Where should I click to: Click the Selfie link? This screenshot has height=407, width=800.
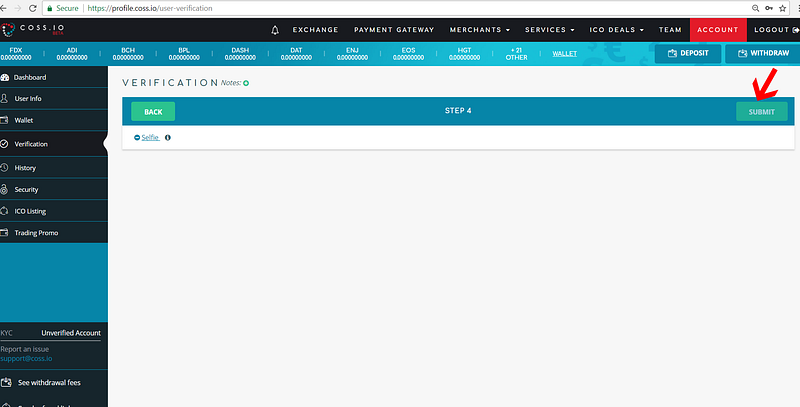coord(150,138)
